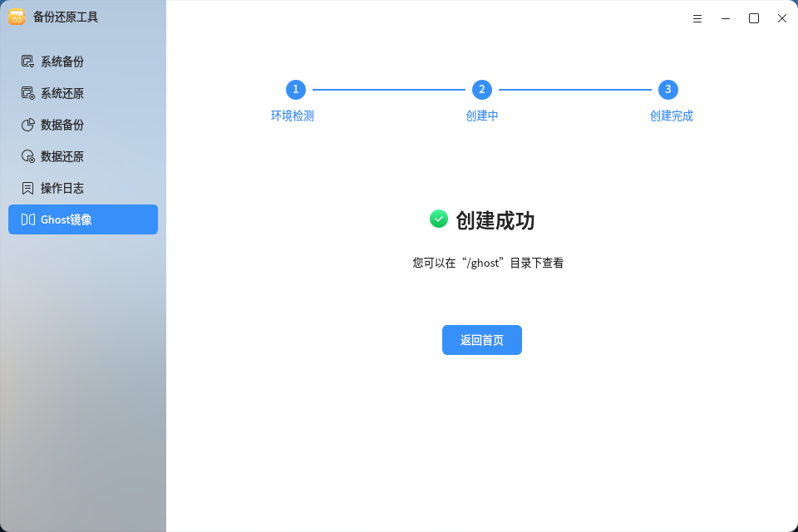Click the 返回首页 button
798x532 pixels.
pos(482,340)
